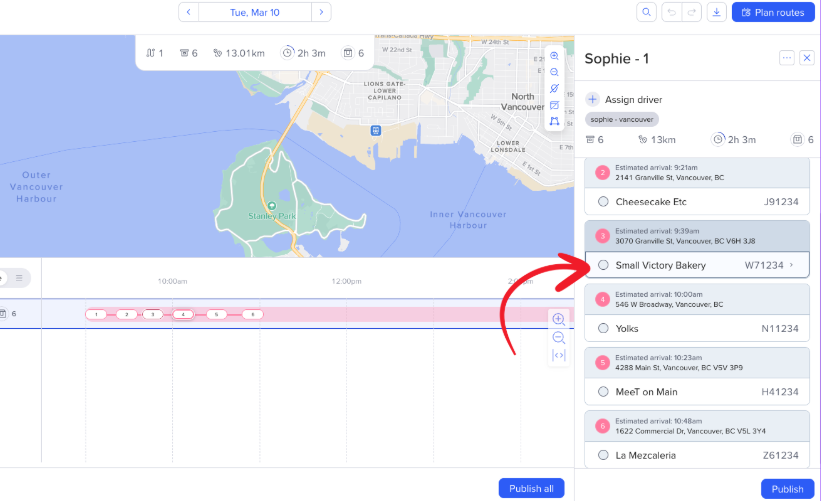This screenshot has width=821, height=501.
Task: Click the Publish all button
Action: 531,488
